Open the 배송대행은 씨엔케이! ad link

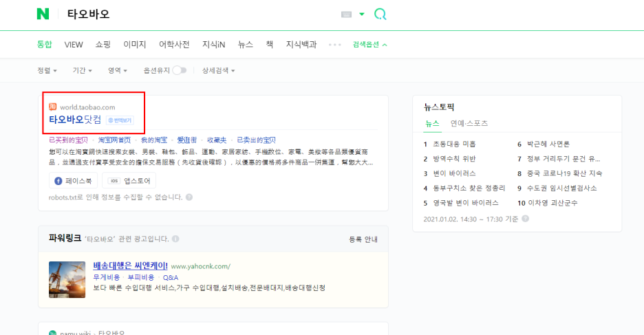(130, 266)
